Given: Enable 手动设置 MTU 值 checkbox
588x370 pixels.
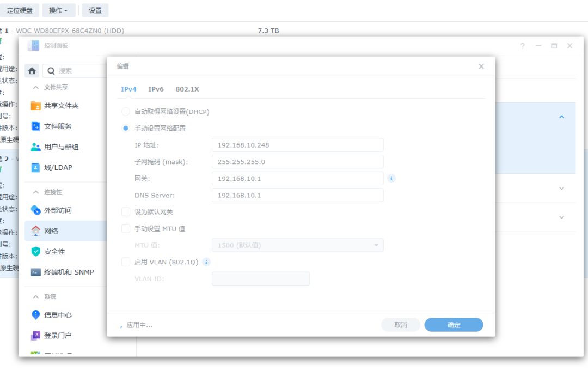Looking at the screenshot, I should [126, 229].
